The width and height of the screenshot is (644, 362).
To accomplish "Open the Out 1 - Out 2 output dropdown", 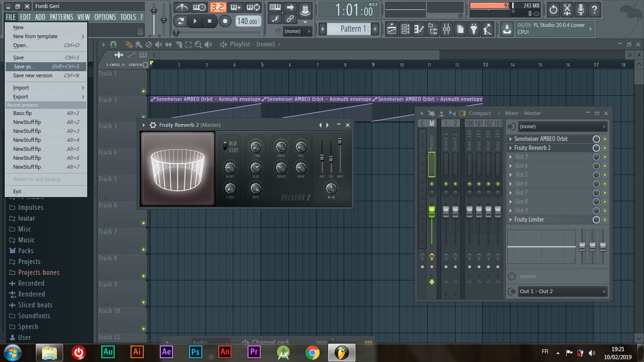I will pos(562,292).
